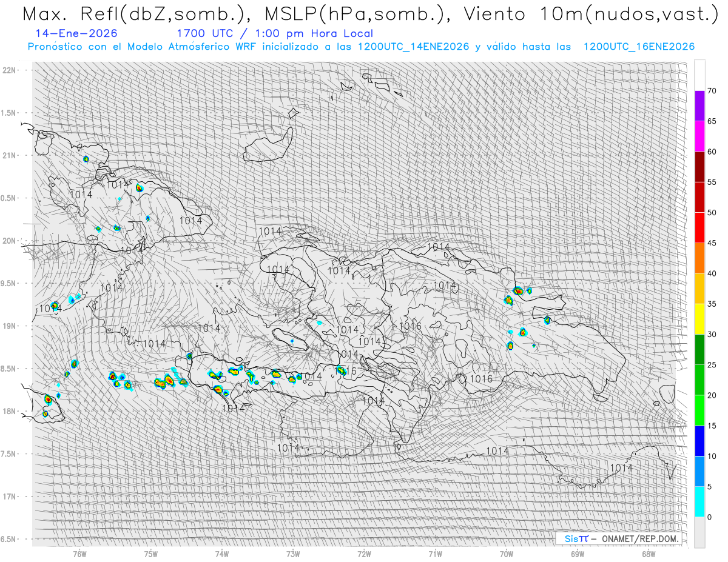
Task: Click the '50' value on color scale
Action: [x=712, y=213]
